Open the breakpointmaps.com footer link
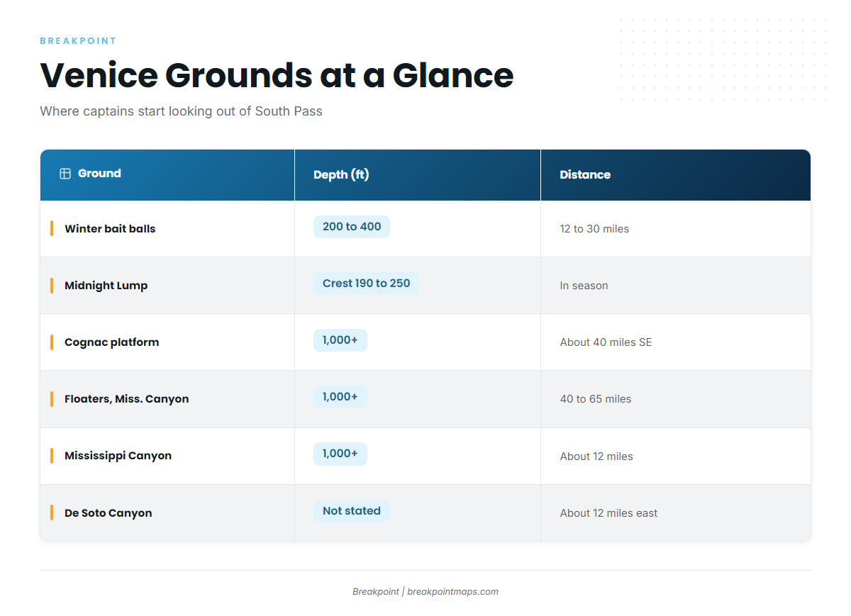 coord(452,592)
